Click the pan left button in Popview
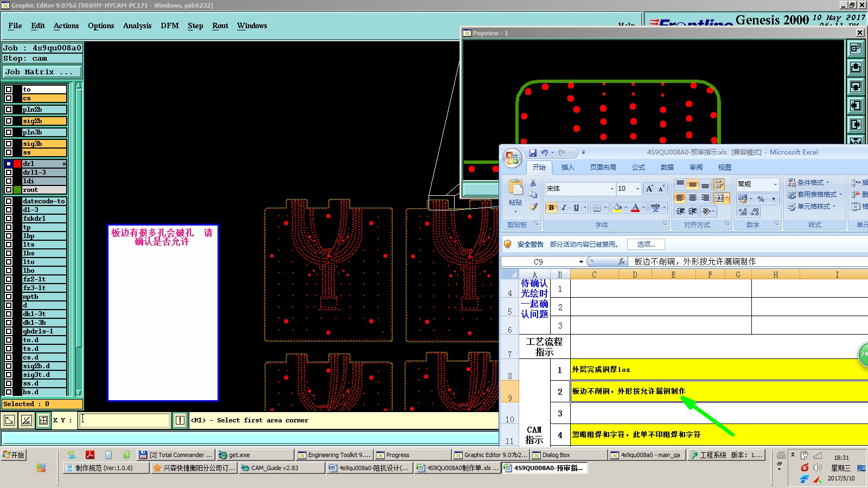The height and width of the screenshot is (488, 868). coord(856,105)
